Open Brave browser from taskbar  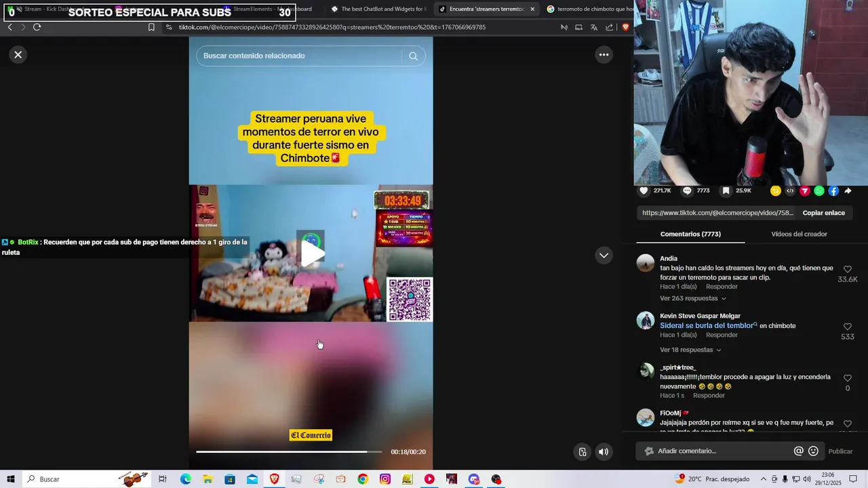point(274,479)
